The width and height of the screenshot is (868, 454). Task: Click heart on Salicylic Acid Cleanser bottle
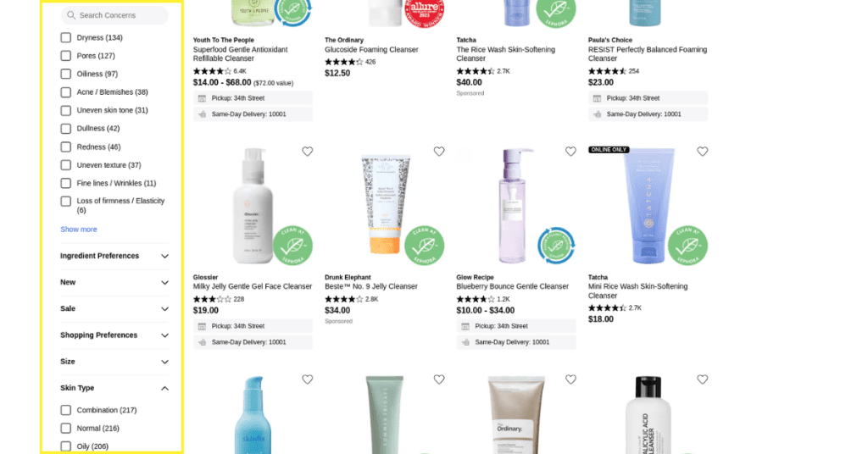[x=703, y=379]
